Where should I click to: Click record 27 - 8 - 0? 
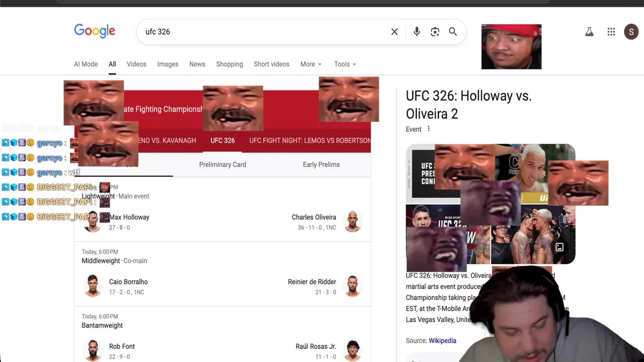coord(119,228)
